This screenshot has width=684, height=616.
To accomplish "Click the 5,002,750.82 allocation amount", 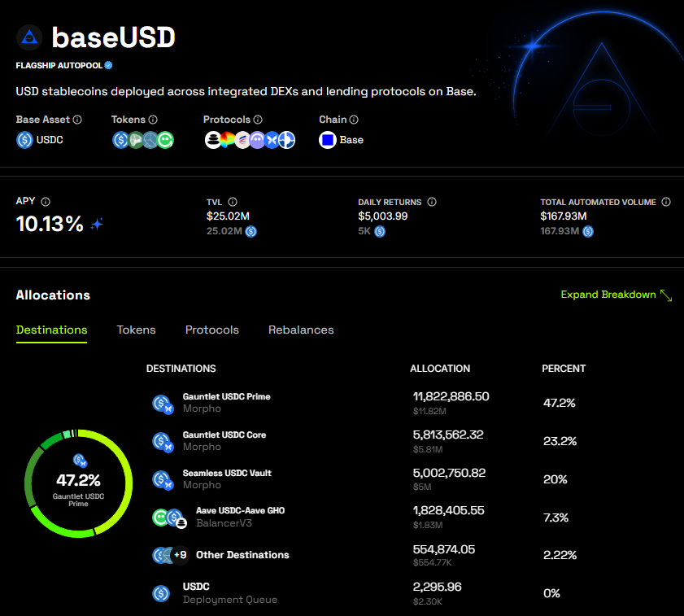I will tap(449, 473).
